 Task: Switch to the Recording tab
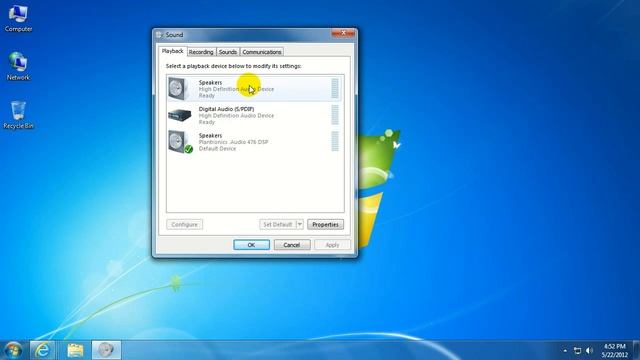[201, 52]
